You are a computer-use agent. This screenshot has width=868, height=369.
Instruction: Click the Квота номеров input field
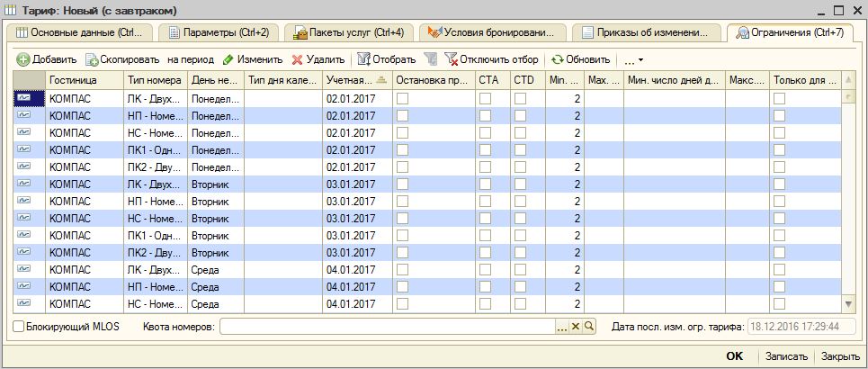click(x=388, y=327)
